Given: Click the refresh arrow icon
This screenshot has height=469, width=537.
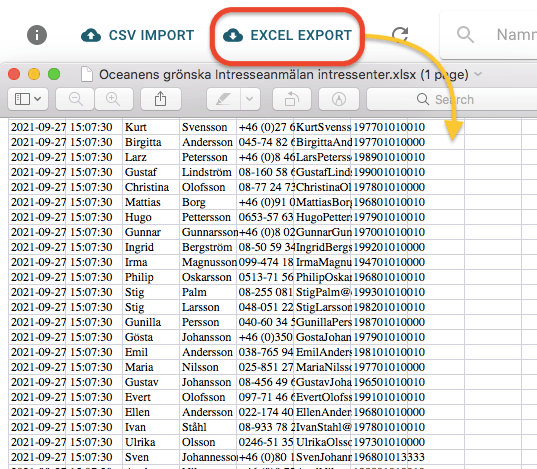Looking at the screenshot, I should coord(400,35).
